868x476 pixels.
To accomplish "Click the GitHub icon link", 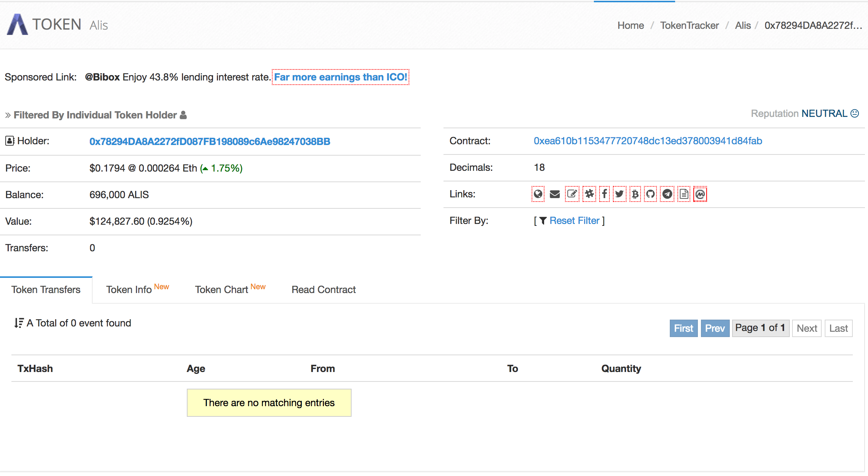I will coord(650,194).
